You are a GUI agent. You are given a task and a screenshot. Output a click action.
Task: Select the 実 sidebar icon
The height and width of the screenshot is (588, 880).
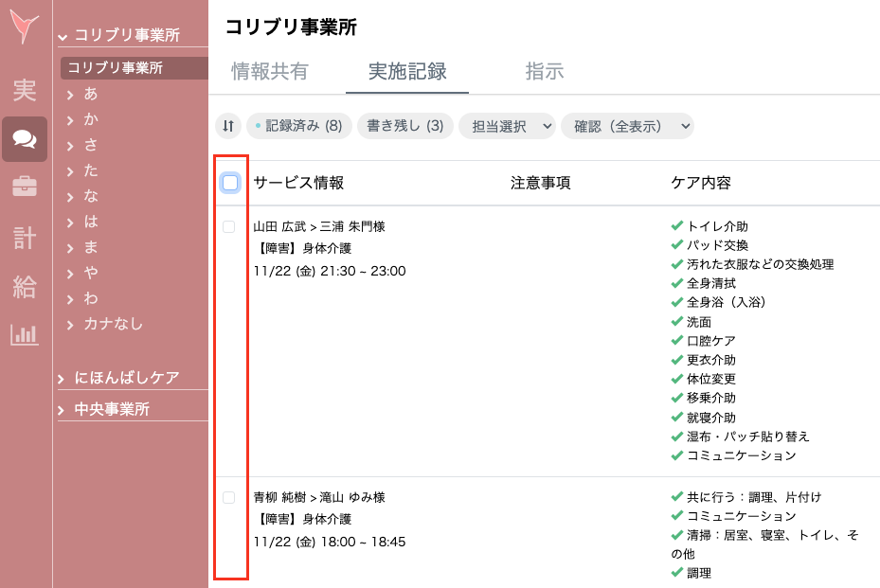tap(24, 91)
